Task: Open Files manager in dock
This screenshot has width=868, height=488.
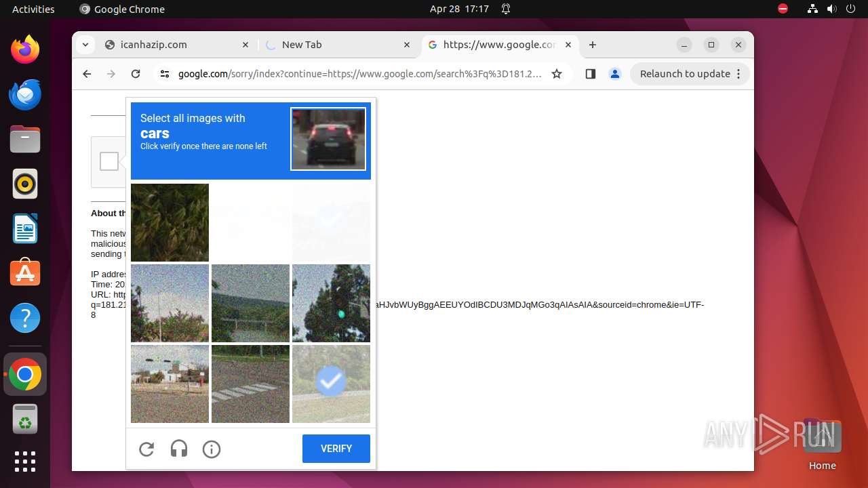Action: [25, 139]
